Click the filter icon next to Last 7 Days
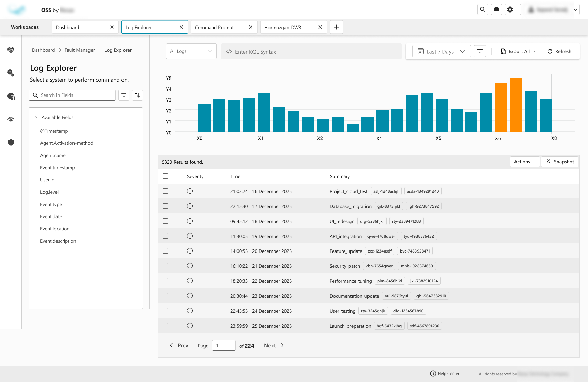The width and height of the screenshot is (588, 382). (x=479, y=51)
